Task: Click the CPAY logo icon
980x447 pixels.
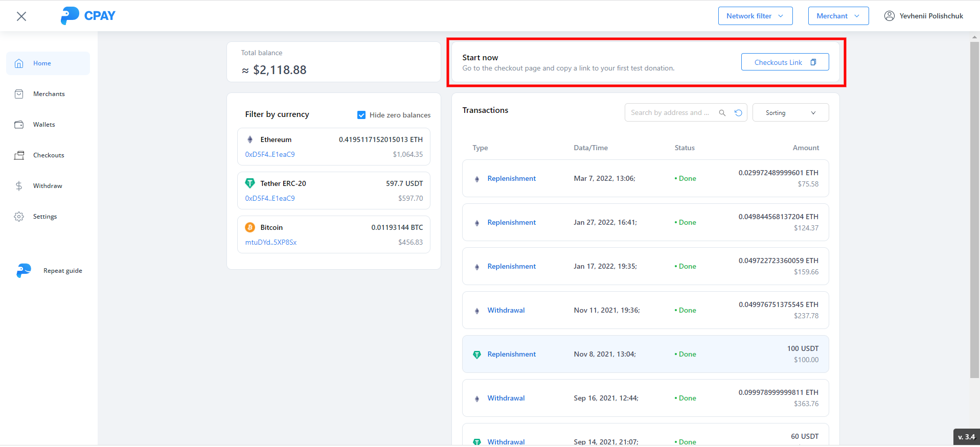Action: pyautogui.click(x=70, y=15)
